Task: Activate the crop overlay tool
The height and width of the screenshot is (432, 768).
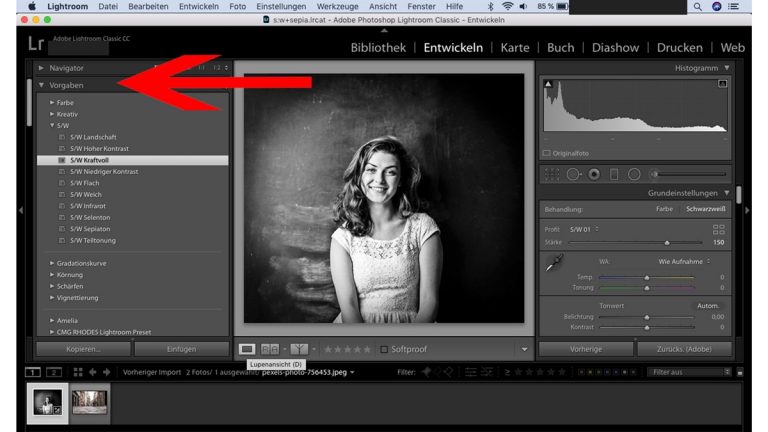Action: pos(552,174)
